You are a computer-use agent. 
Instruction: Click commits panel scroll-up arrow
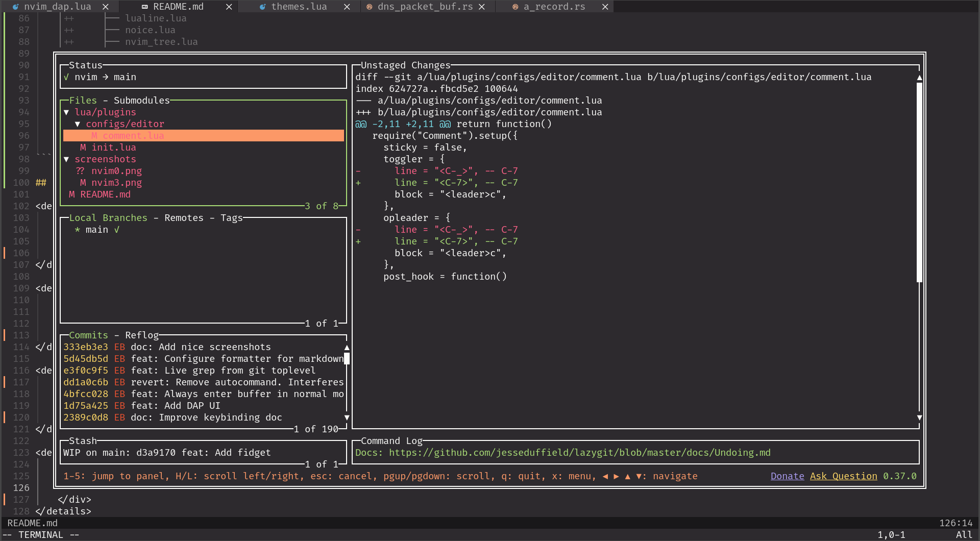pyautogui.click(x=347, y=348)
